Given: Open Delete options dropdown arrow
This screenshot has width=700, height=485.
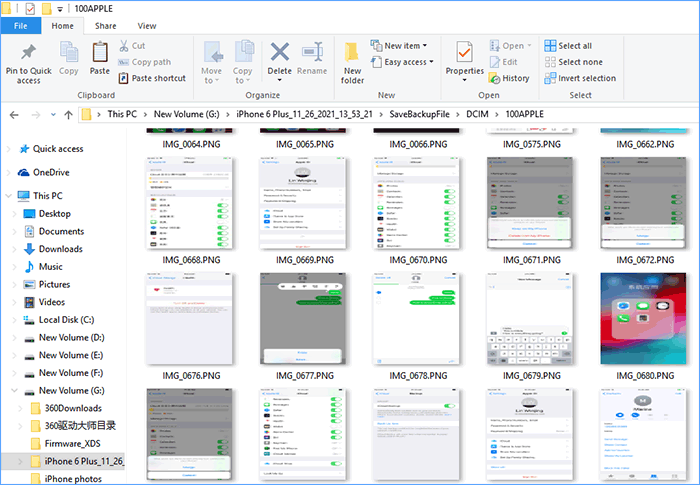Looking at the screenshot, I should [279, 80].
